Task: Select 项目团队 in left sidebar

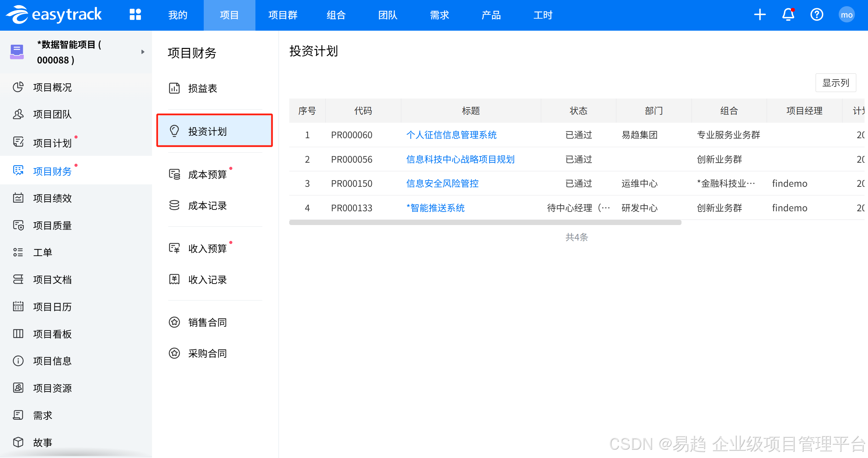Action: (x=52, y=114)
